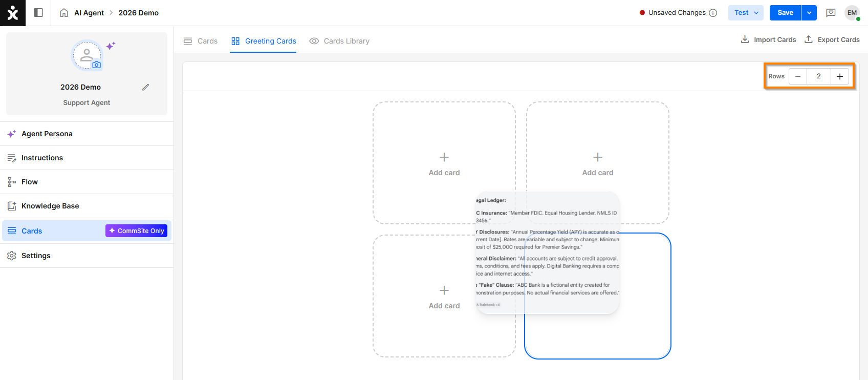Screen dimensions: 868x380
Task: Add card in top-left slot
Action: 444,163
